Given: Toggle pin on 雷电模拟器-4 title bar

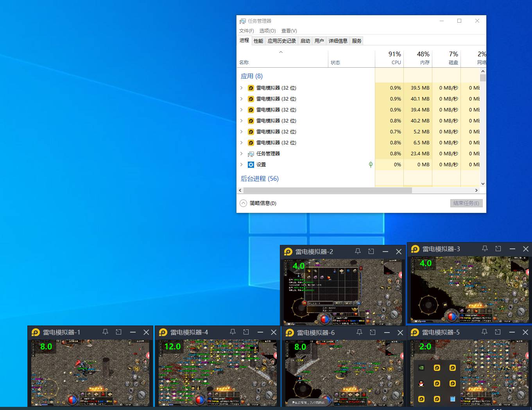Looking at the screenshot, I should [233, 332].
